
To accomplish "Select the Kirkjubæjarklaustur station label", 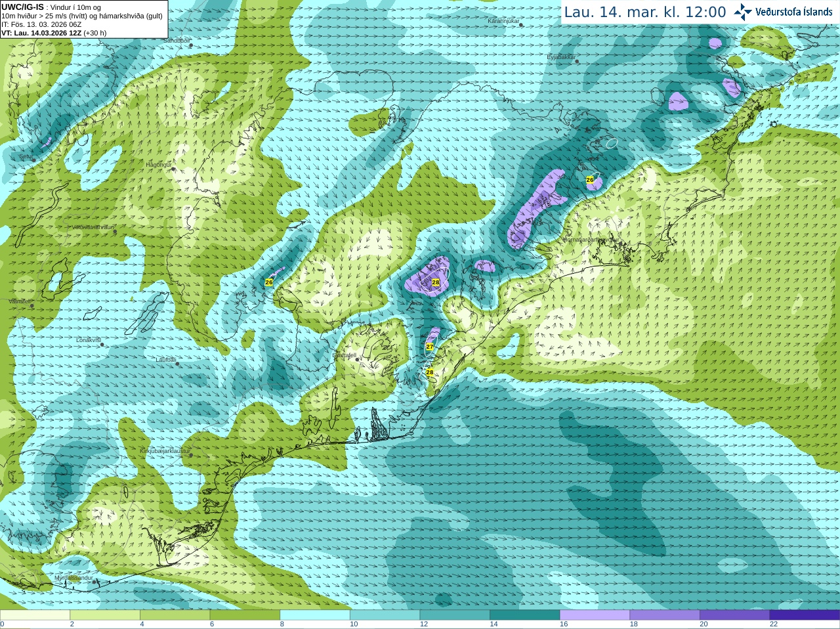I will pyautogui.click(x=165, y=452).
